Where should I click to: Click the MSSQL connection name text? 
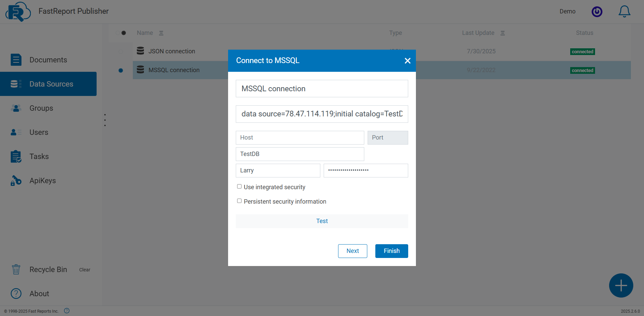point(174,70)
